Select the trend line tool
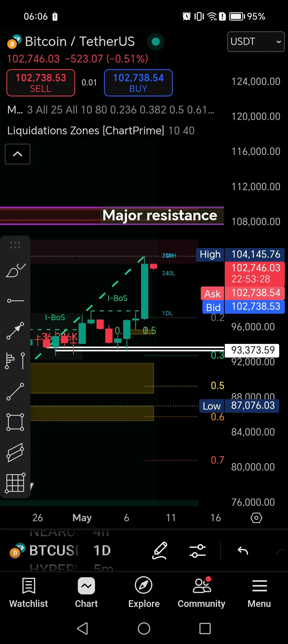Image resolution: width=288 pixels, height=644 pixels. pyautogui.click(x=15, y=392)
